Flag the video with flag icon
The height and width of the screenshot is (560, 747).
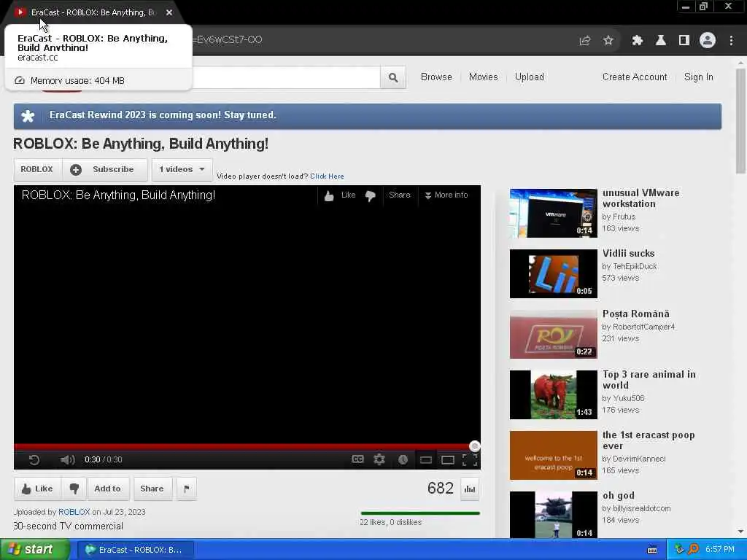[186, 489]
